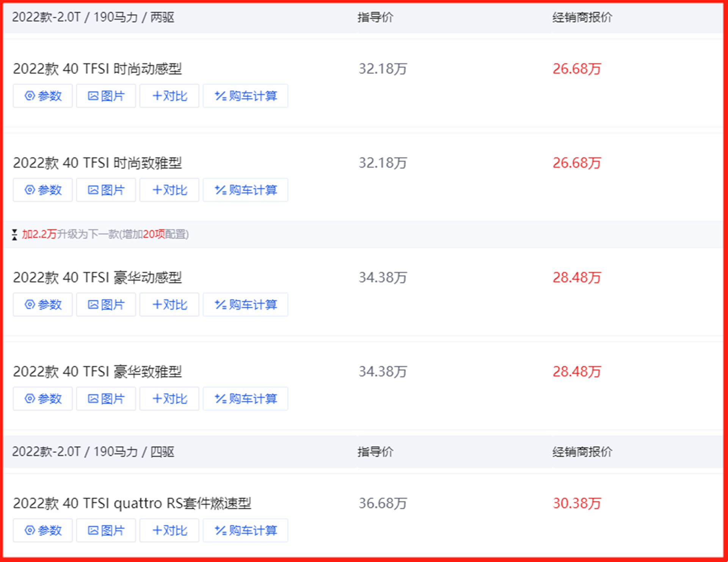
Task: Add 40 TFSI 豪华动感型 to 对比
Action: [x=169, y=305]
